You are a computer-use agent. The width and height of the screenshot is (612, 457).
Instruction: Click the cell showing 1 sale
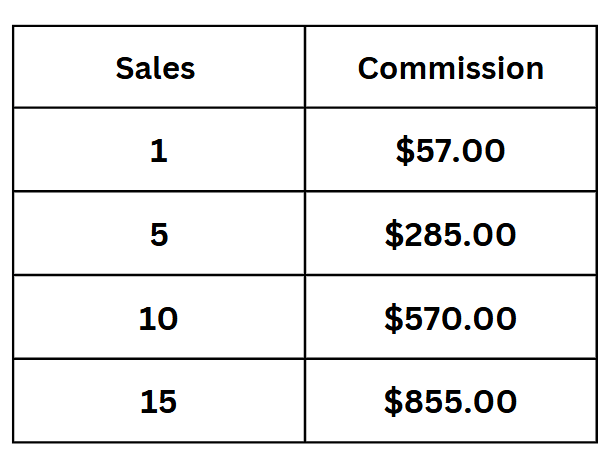158,151
